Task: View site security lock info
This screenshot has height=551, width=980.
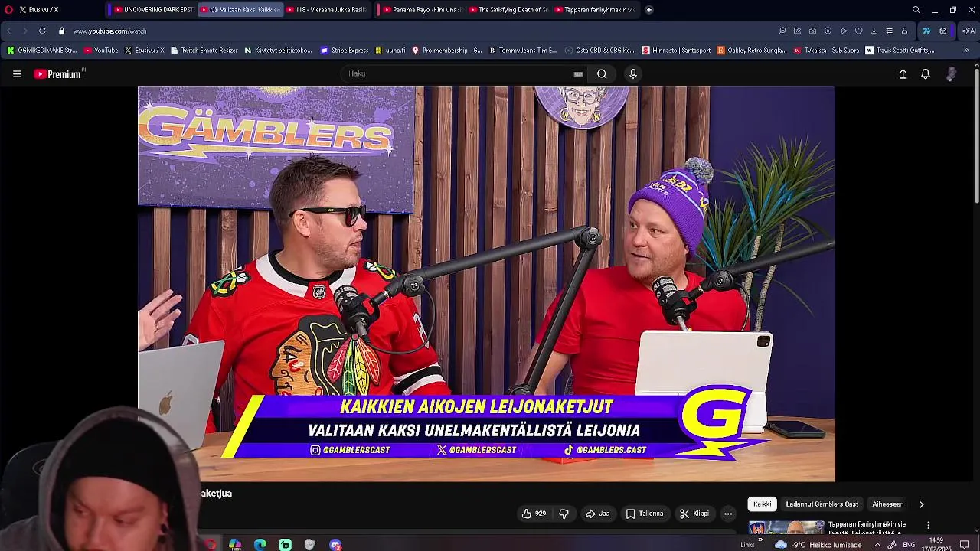Action: [61, 31]
